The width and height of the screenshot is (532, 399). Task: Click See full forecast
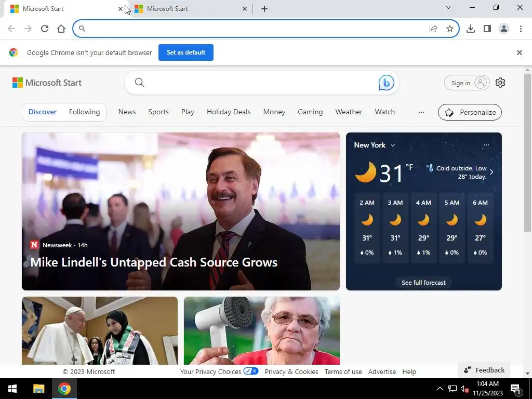(424, 283)
